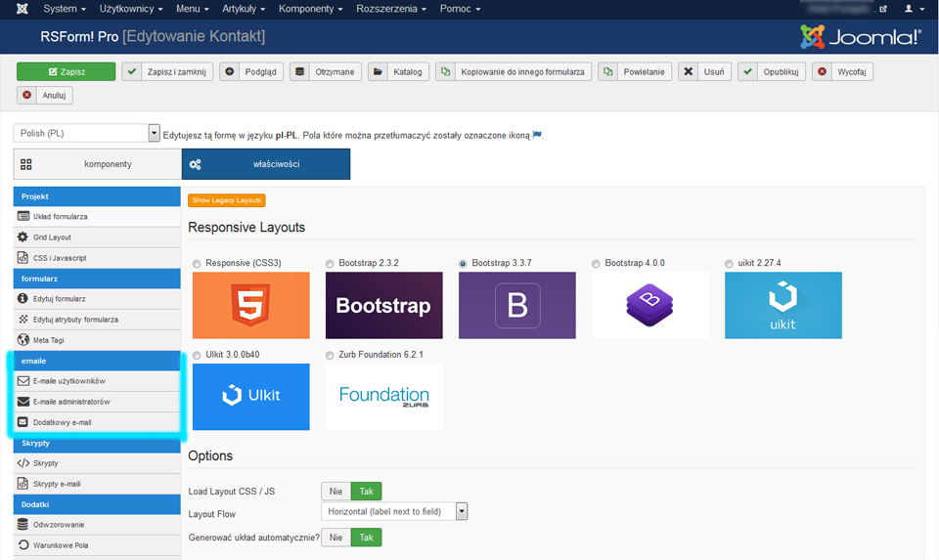939x560 pixels.
Task: Select UIkit 3.0.0b40 radio button
Action: pos(197,356)
